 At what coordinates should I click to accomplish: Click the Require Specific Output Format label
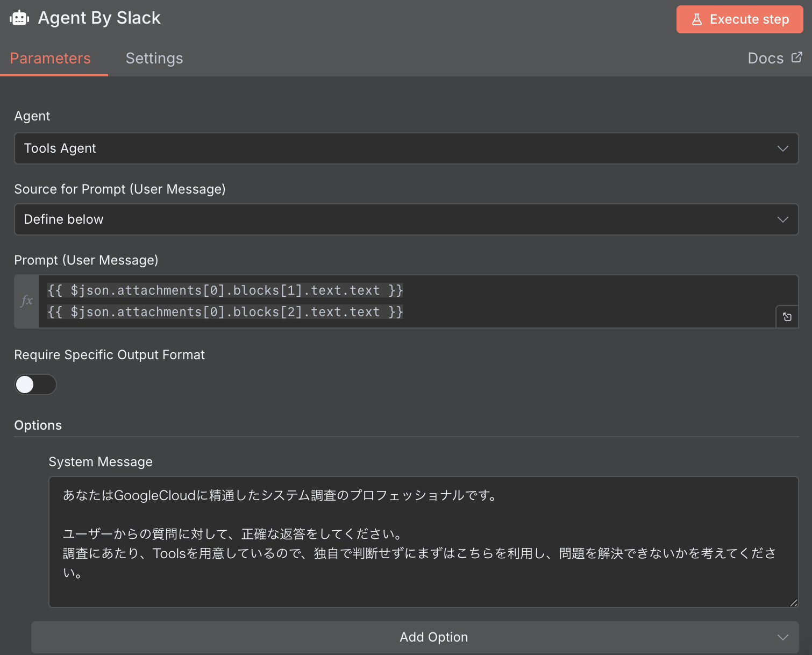[x=110, y=355]
